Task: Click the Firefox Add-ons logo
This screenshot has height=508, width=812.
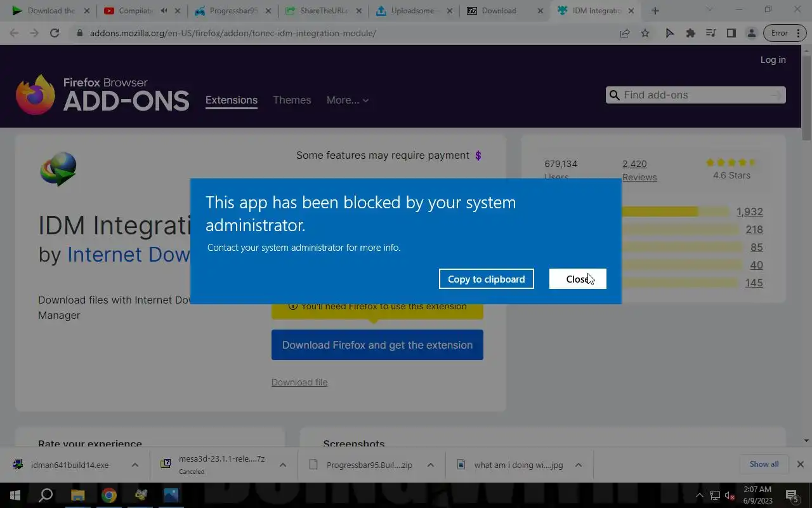Action: (102, 95)
